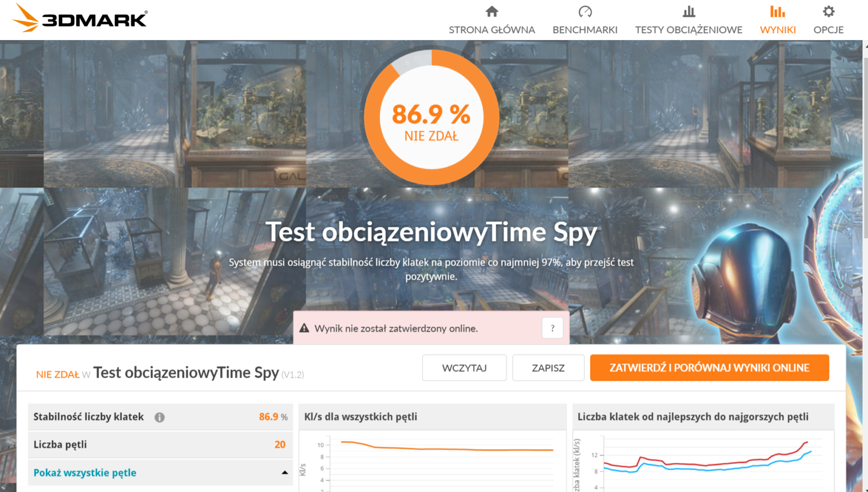Select the TESTY OBCIĄŻENIOWE text label
The image size is (868, 492).
[x=688, y=30]
